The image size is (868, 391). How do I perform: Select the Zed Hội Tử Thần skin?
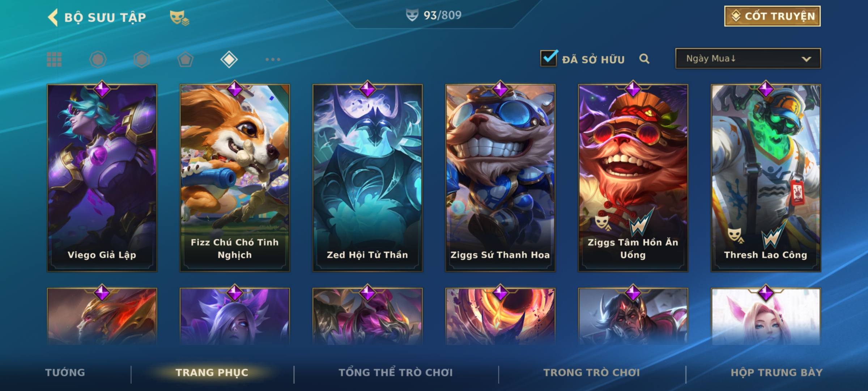[x=367, y=178]
